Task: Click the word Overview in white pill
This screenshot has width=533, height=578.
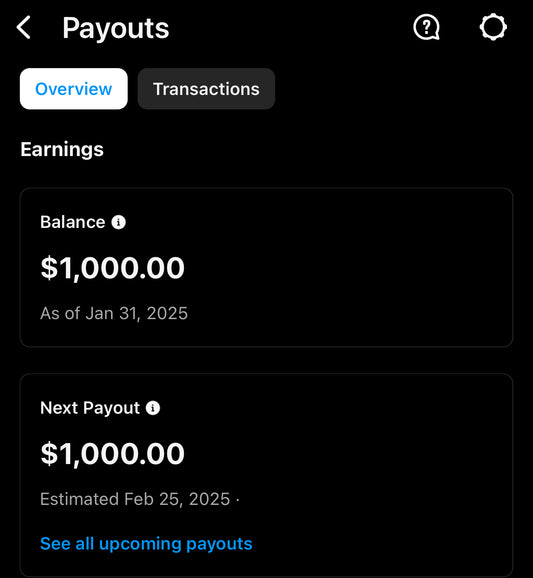Action: (74, 89)
